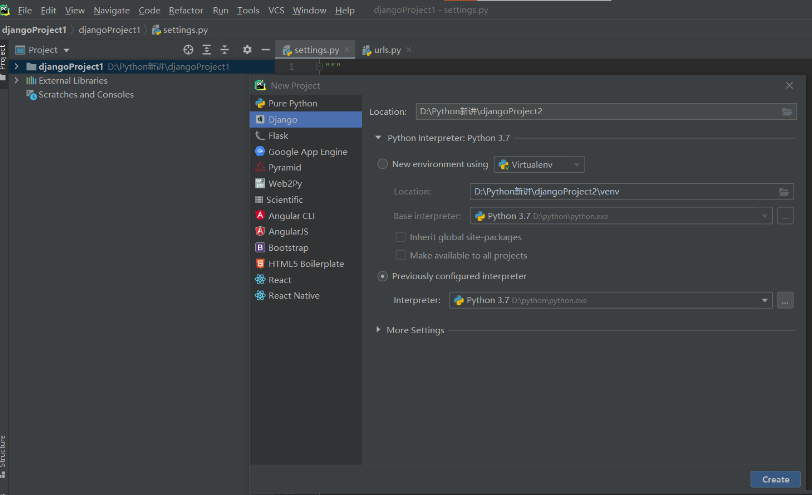Choose Scientific project type
The height and width of the screenshot is (495, 812).
click(x=306, y=200)
